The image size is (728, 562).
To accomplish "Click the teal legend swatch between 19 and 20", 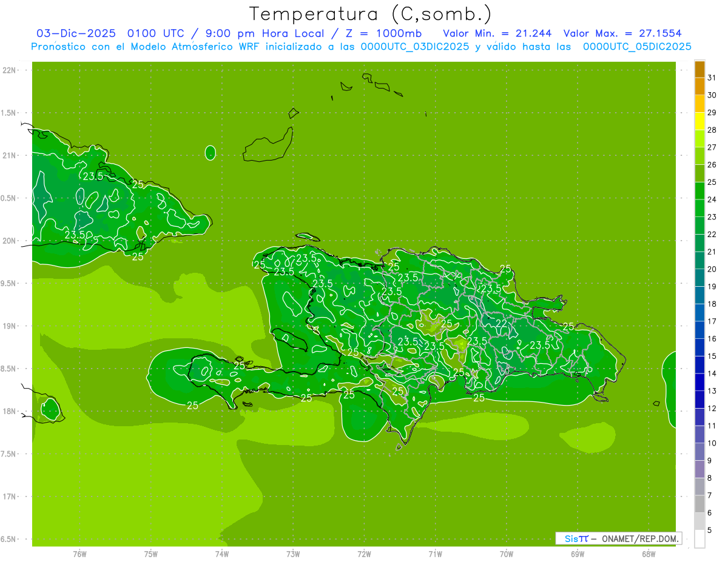I will pos(699,278).
